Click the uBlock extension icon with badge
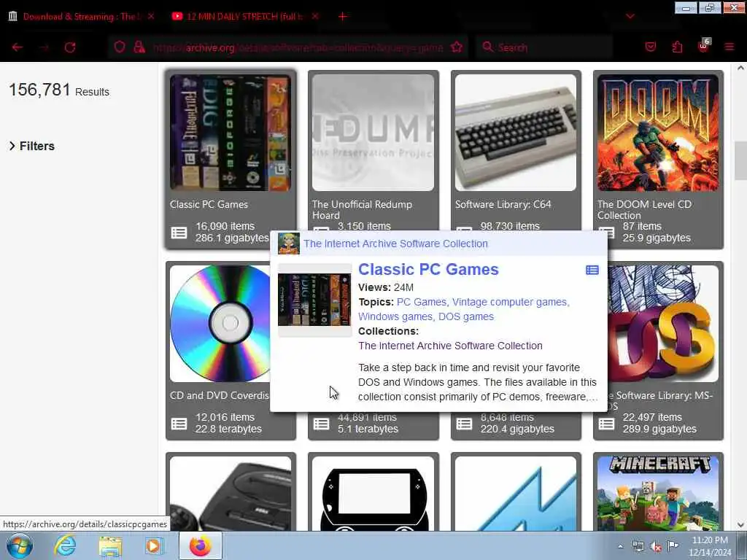The image size is (747, 560). tap(704, 46)
